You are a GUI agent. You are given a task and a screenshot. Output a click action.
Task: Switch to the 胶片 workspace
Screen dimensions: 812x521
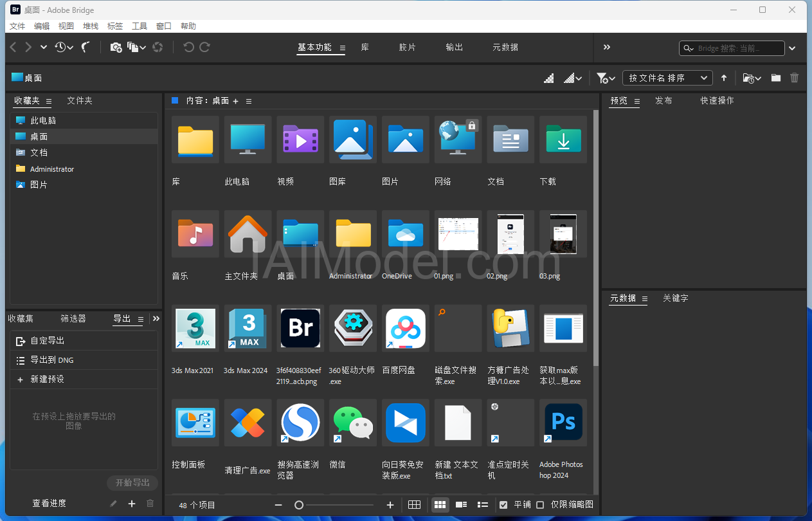click(x=408, y=48)
